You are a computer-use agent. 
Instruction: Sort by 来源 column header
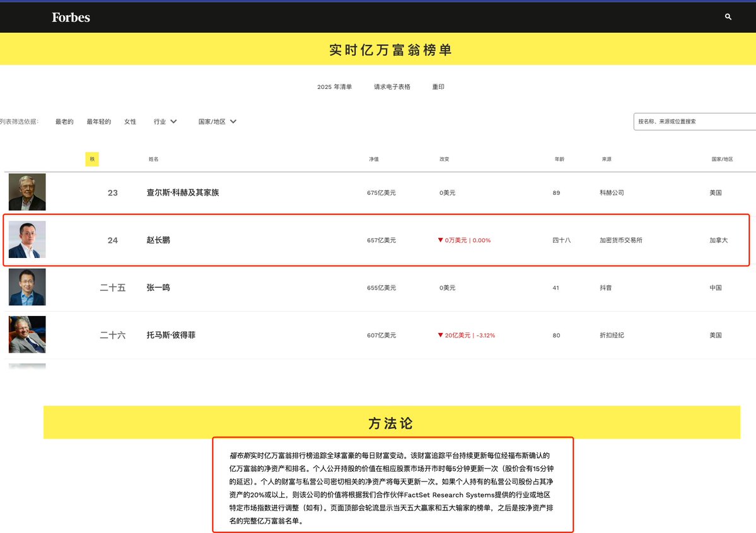607,159
